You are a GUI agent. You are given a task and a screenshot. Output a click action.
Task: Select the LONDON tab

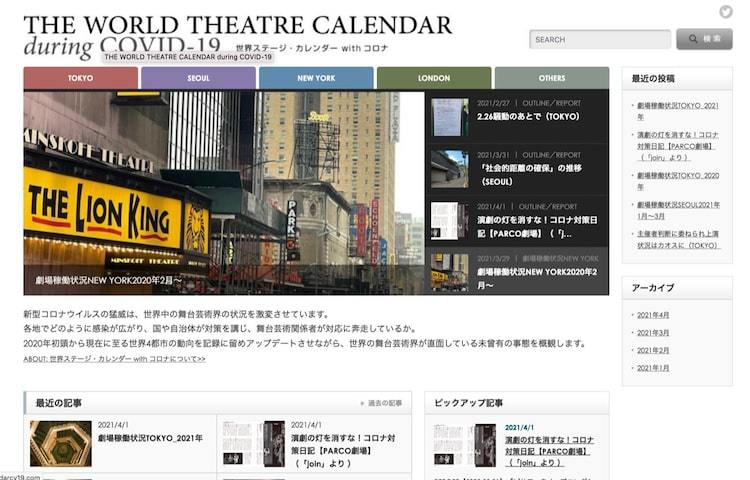coord(434,78)
